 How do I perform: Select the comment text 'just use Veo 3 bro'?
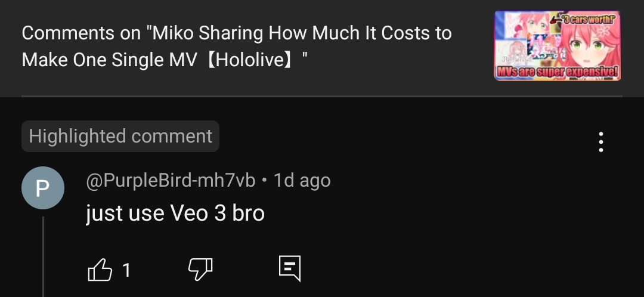pos(175,213)
